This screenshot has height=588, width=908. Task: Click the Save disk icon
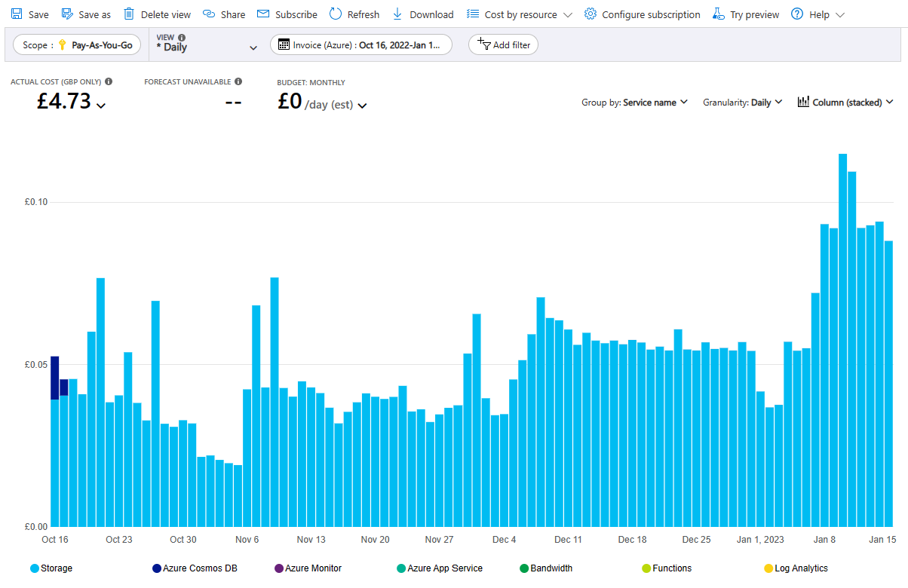tap(17, 14)
